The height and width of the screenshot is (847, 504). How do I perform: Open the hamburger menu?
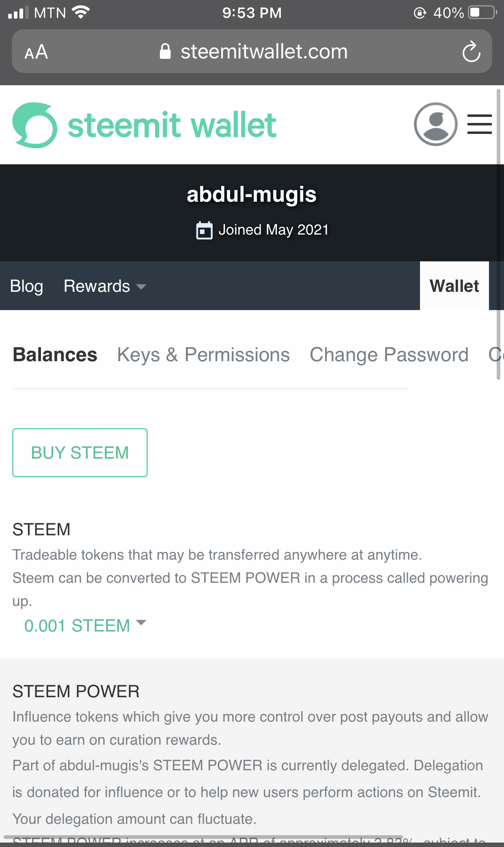[x=479, y=124]
